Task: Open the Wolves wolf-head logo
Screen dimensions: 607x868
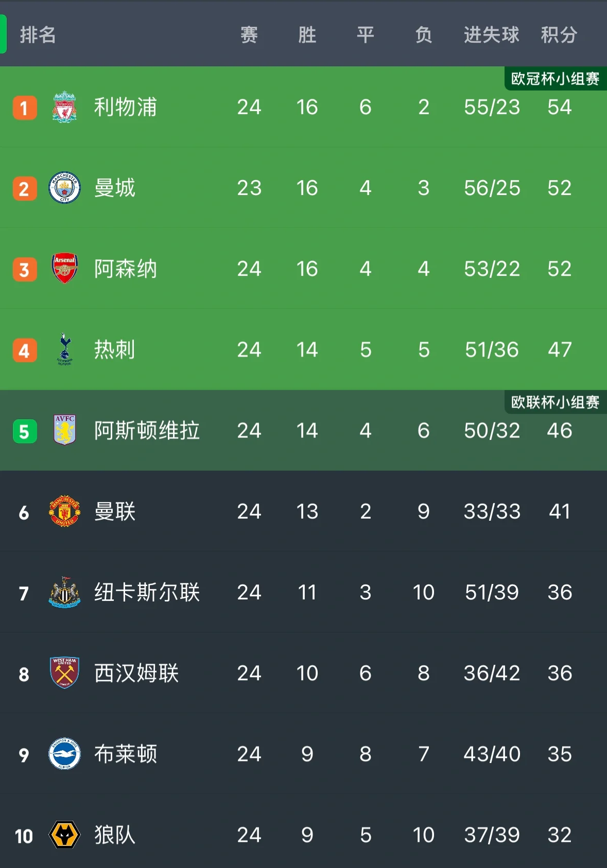Action: tap(64, 835)
